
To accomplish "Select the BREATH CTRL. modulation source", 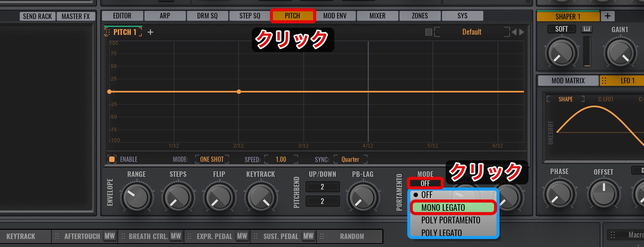I will [x=148, y=236].
